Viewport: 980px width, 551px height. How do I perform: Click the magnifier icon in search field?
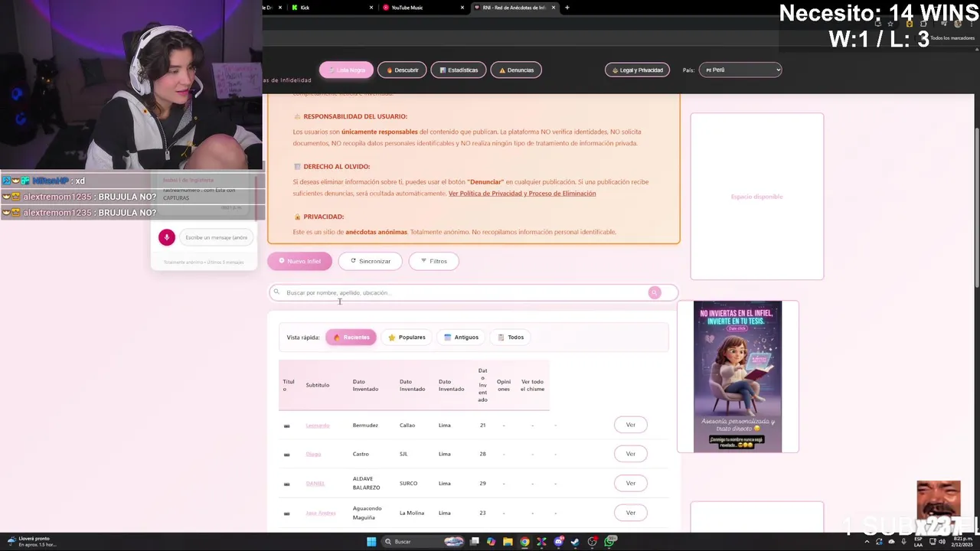[x=276, y=292]
